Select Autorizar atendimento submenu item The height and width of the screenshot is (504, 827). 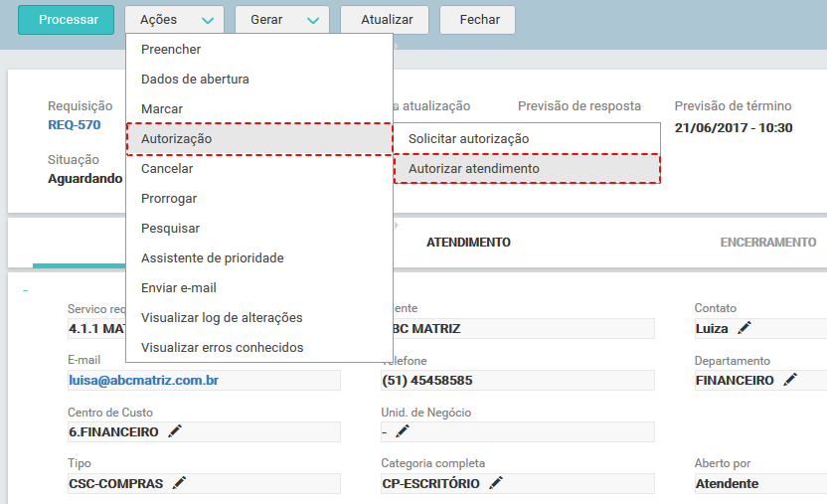pos(527,169)
